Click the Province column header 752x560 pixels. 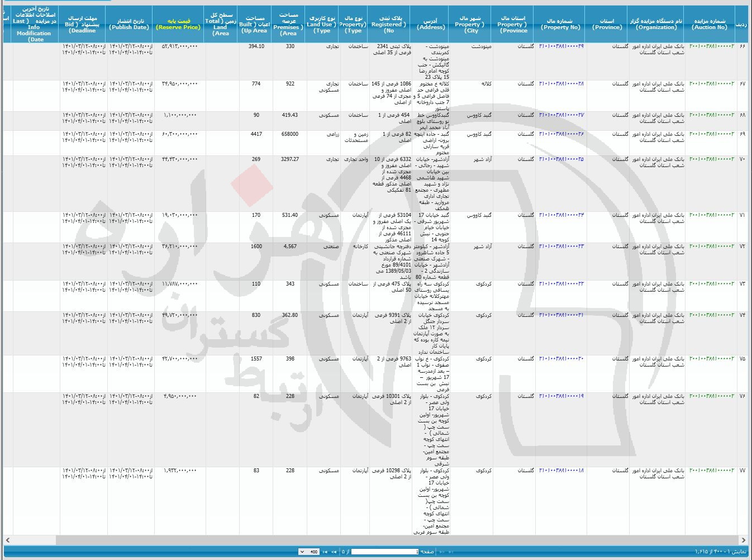[607, 24]
